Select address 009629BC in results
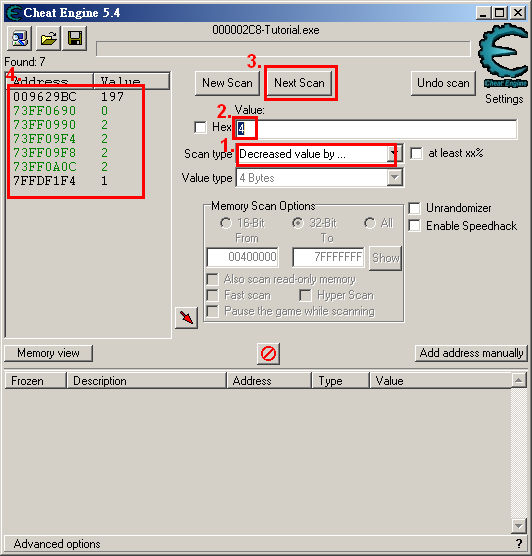The height and width of the screenshot is (556, 532). click(x=45, y=97)
